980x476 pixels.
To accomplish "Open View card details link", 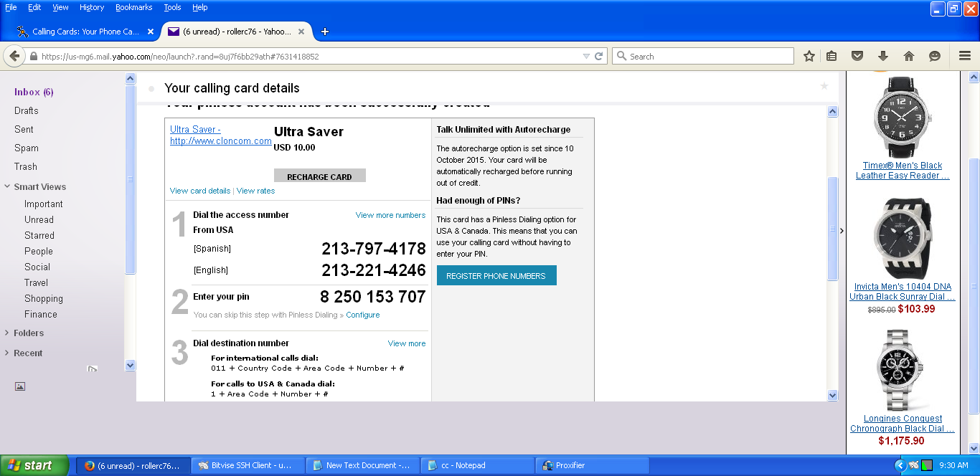I will [200, 191].
